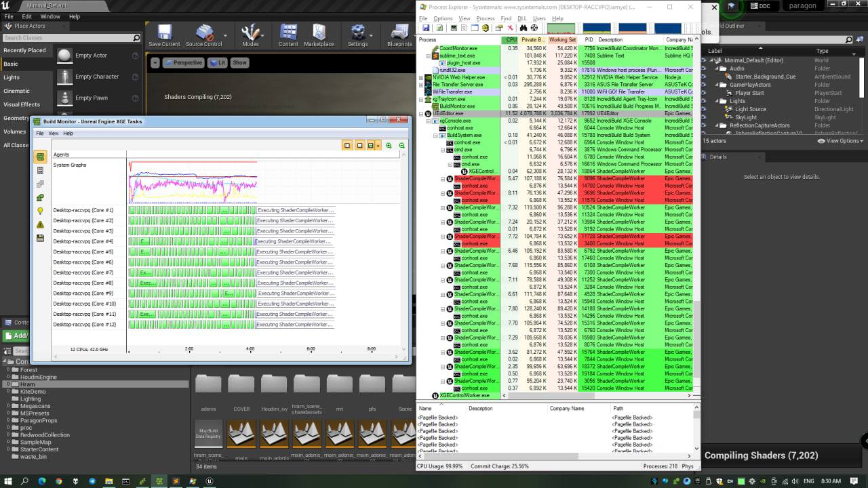Open Build Monitor View menu
Screen dimensions: 868x488
(53, 134)
